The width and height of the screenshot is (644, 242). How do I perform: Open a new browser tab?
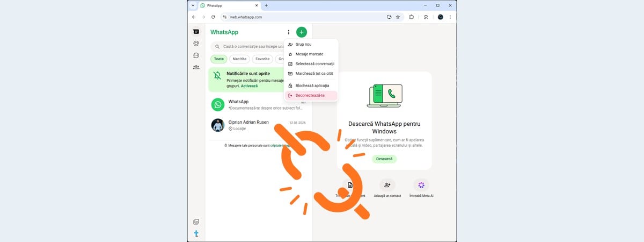266,5
